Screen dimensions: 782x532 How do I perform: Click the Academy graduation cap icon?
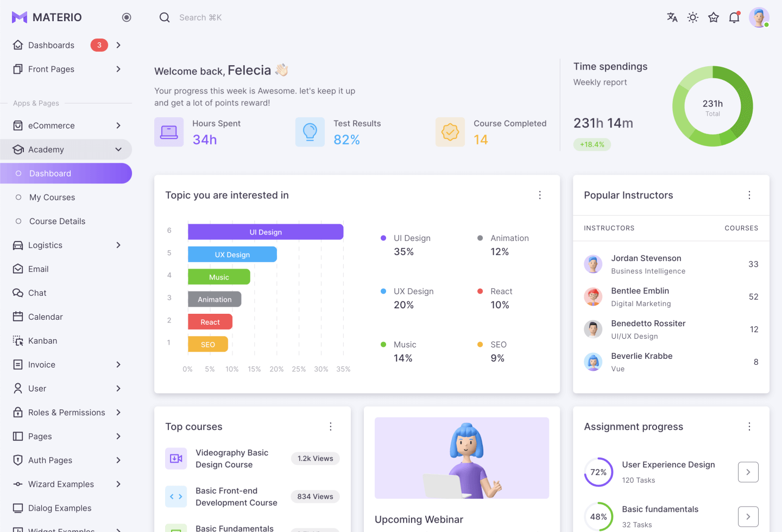(18, 149)
